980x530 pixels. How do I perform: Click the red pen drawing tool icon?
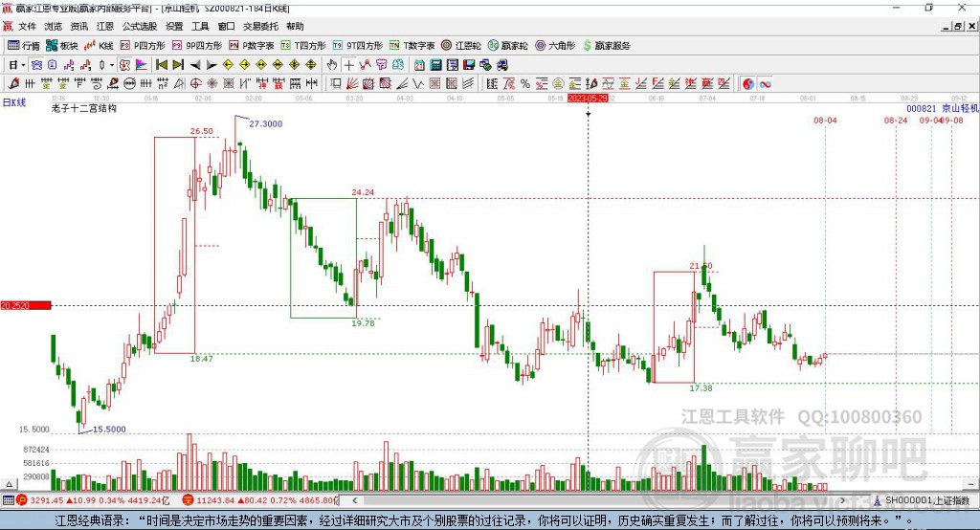(x=13, y=84)
